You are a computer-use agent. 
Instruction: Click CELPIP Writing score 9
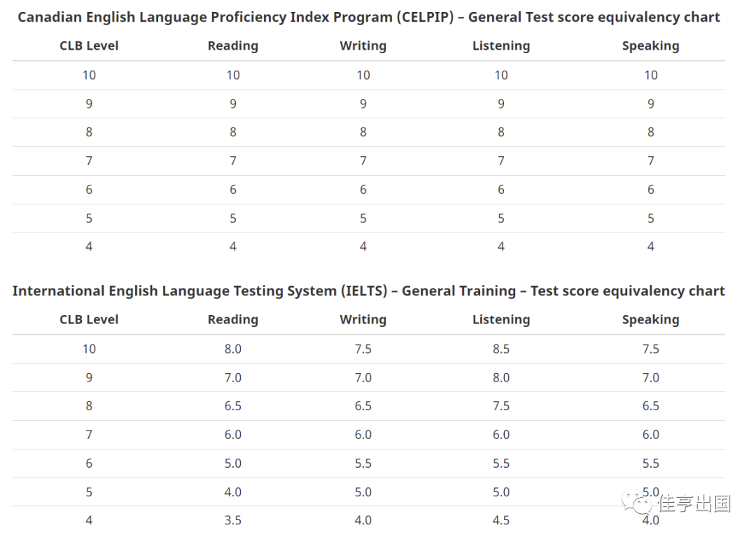[x=363, y=104]
